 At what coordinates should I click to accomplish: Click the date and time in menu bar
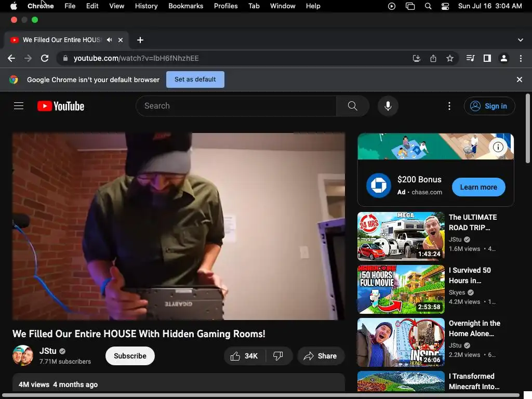[490, 6]
